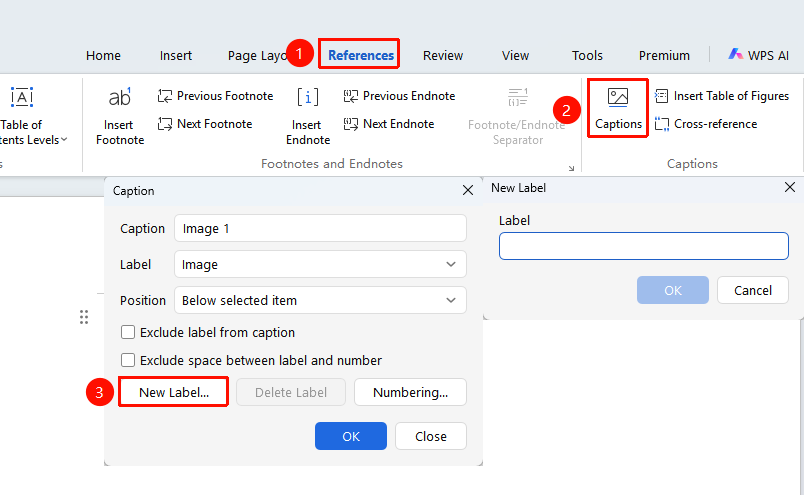Click OK in the New Label dialog
804x495 pixels.
point(673,290)
